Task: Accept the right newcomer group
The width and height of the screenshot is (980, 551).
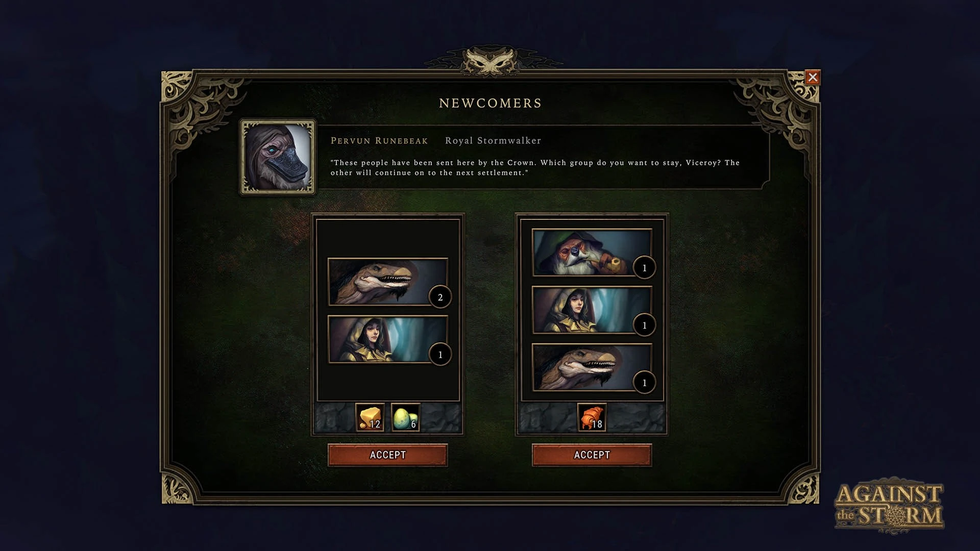Action: pos(592,455)
